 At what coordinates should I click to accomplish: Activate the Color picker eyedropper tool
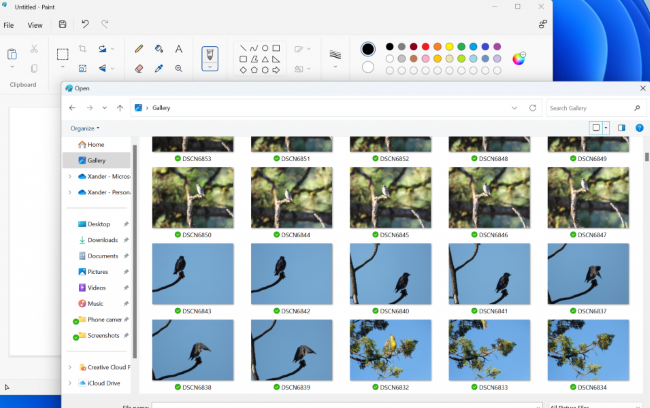point(158,69)
